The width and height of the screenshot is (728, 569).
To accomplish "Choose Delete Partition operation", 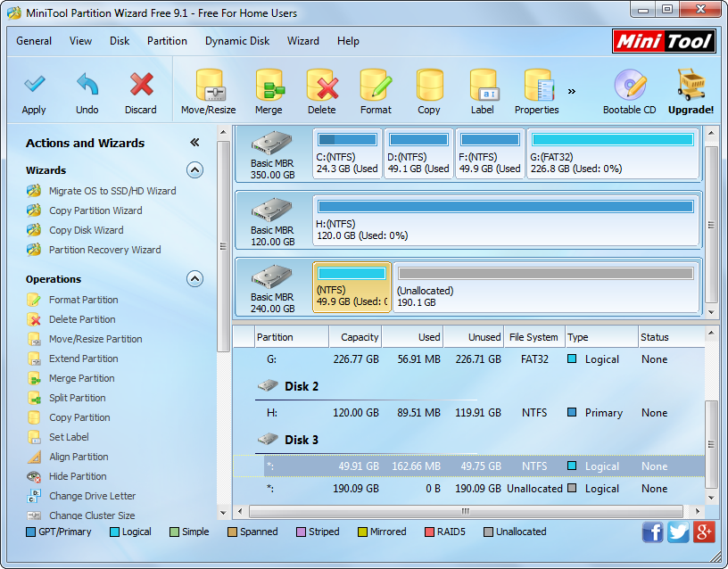I will [82, 319].
